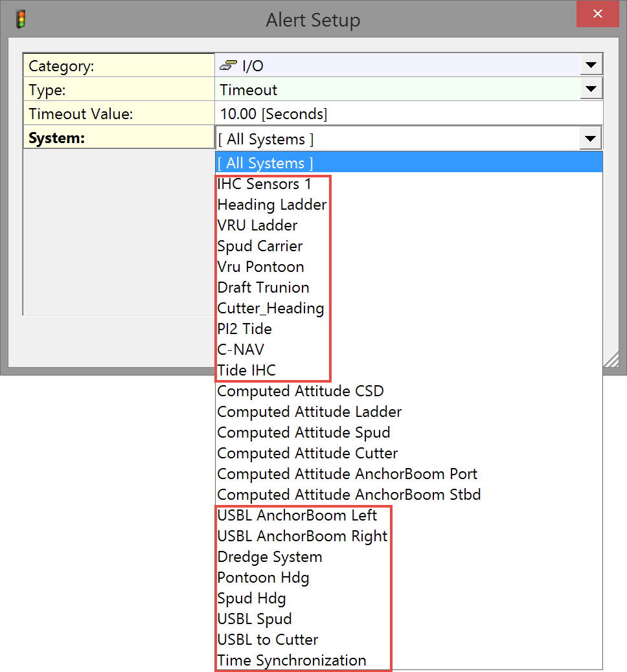The width and height of the screenshot is (627, 672).
Task: Select Computed Attitude AnchorBoom Port
Action: [347, 475]
